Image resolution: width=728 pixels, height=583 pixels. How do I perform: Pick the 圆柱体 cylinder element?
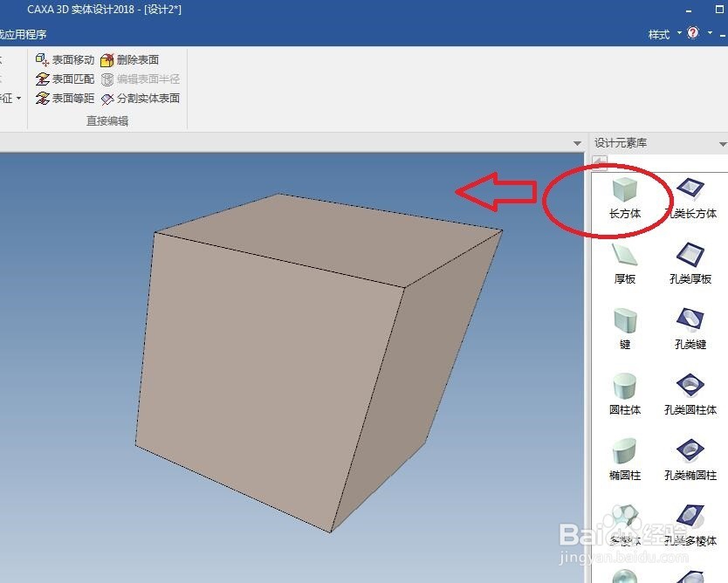tap(624, 394)
